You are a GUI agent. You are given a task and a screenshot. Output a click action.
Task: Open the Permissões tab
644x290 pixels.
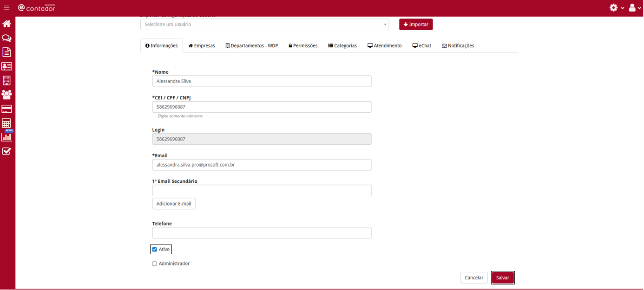(x=303, y=45)
